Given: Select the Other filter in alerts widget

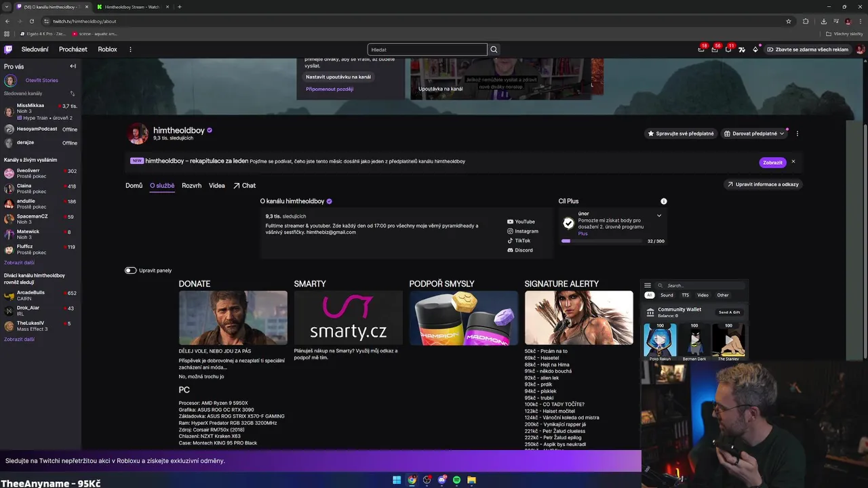Looking at the screenshot, I should [723, 295].
